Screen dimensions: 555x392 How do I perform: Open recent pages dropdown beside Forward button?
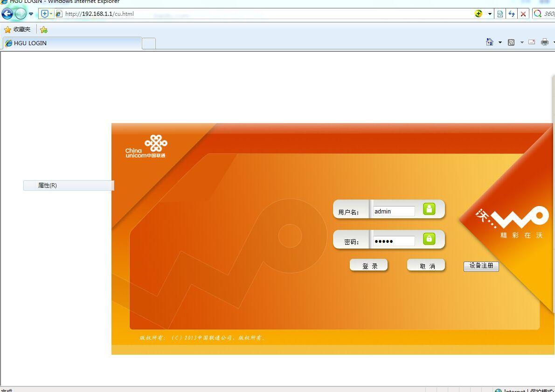tap(31, 14)
